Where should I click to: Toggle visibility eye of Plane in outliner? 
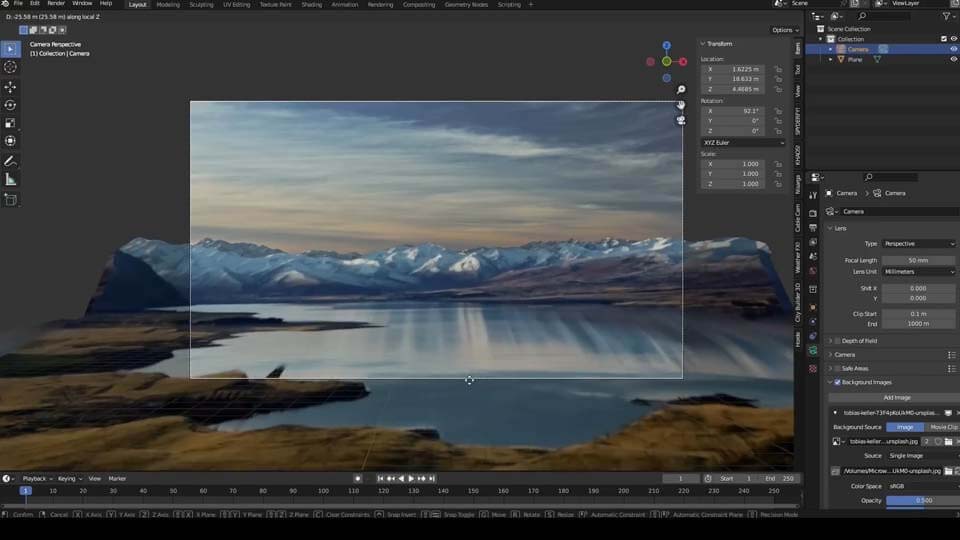coord(953,59)
